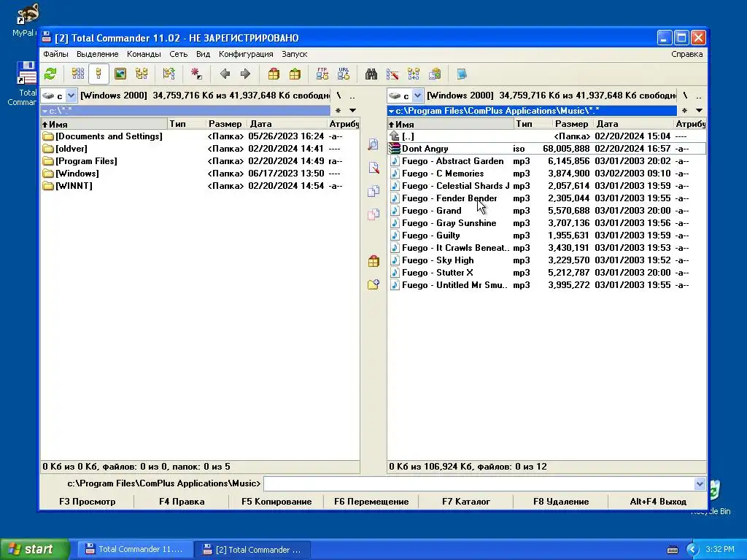Click the green Reread source toolbar icon

50,74
